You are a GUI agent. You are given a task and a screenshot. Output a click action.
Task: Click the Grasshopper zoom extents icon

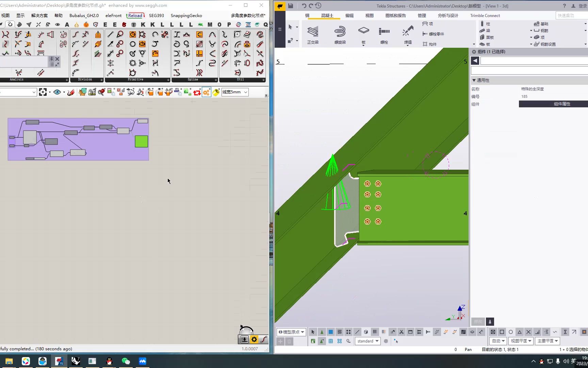coord(43,92)
